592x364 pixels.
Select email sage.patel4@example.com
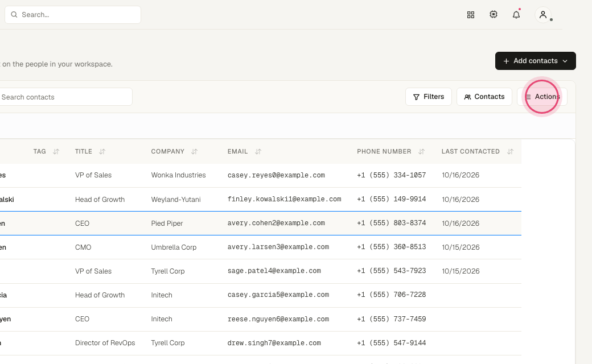pyautogui.click(x=274, y=271)
